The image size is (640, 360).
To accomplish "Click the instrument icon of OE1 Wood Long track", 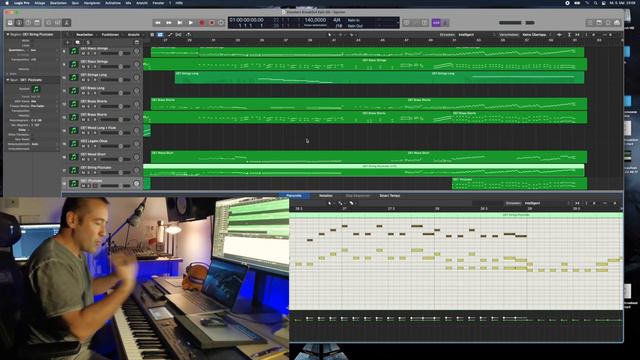I will (x=73, y=131).
